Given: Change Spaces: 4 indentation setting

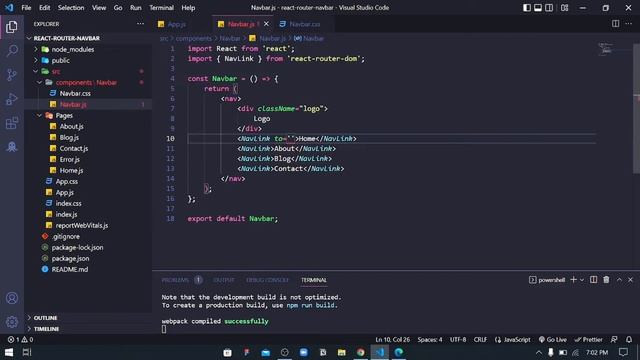Looking at the screenshot, I should click(x=430, y=340).
